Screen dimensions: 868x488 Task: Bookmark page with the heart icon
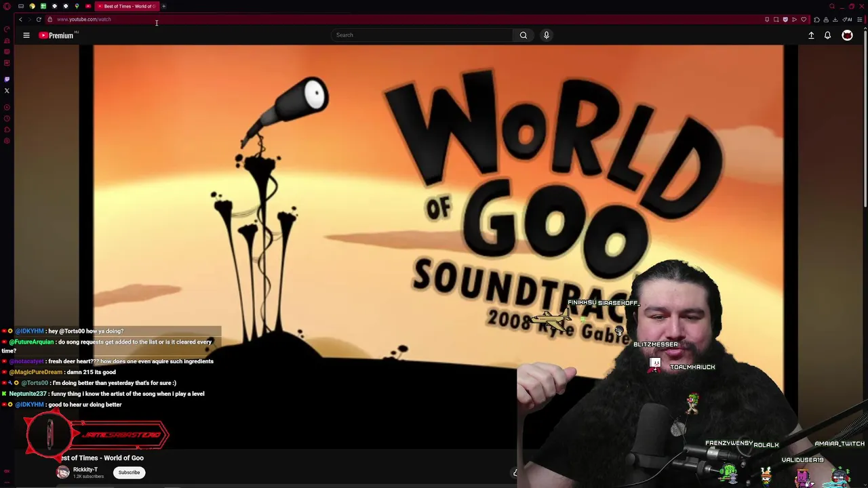[x=804, y=20]
